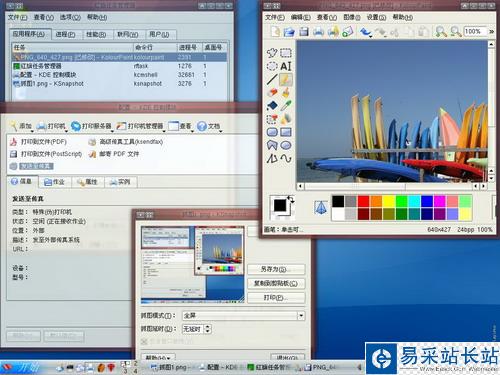Select the Flood Fill tool in KolourPaint
The image size is (500, 375).
(272, 106)
